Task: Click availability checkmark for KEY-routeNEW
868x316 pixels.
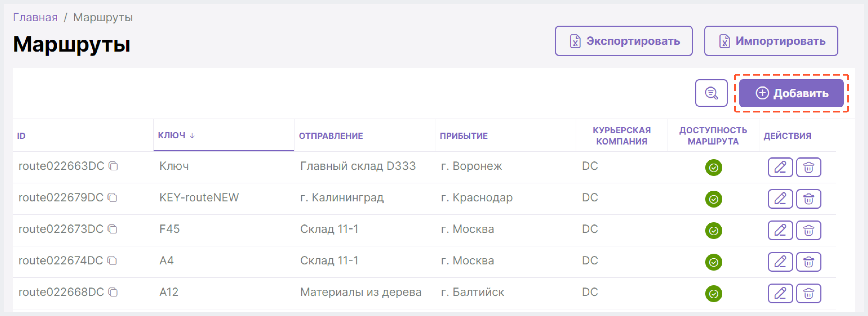Action: (713, 199)
